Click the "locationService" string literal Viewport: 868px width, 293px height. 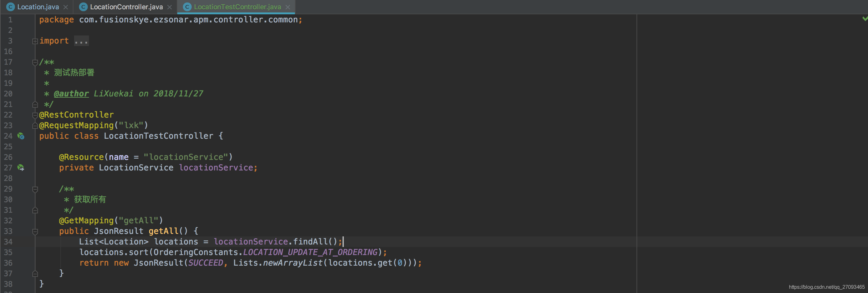click(186, 157)
